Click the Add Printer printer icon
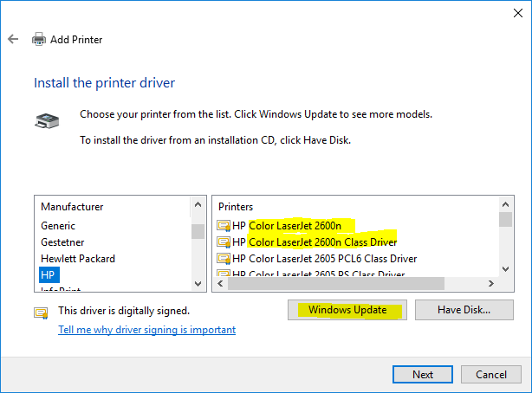532x393 pixels. coord(39,39)
